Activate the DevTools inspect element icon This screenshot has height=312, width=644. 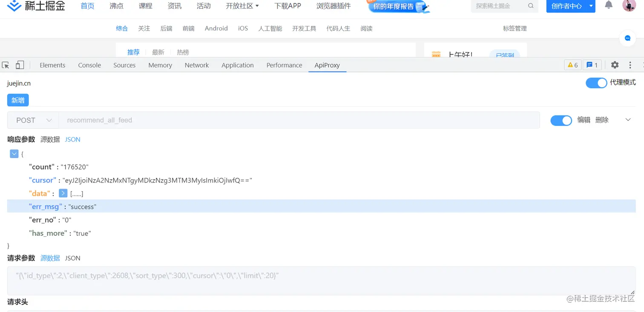[x=6, y=65]
